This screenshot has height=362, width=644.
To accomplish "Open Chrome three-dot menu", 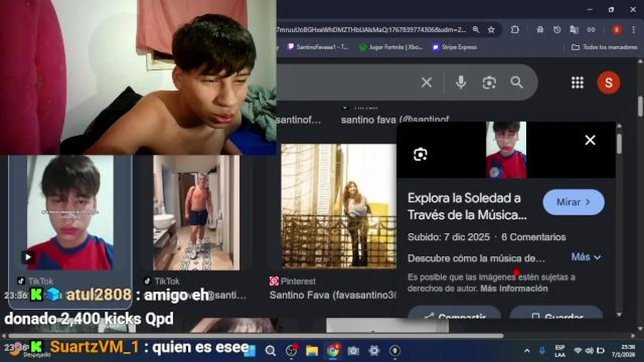I will pos(633,30).
